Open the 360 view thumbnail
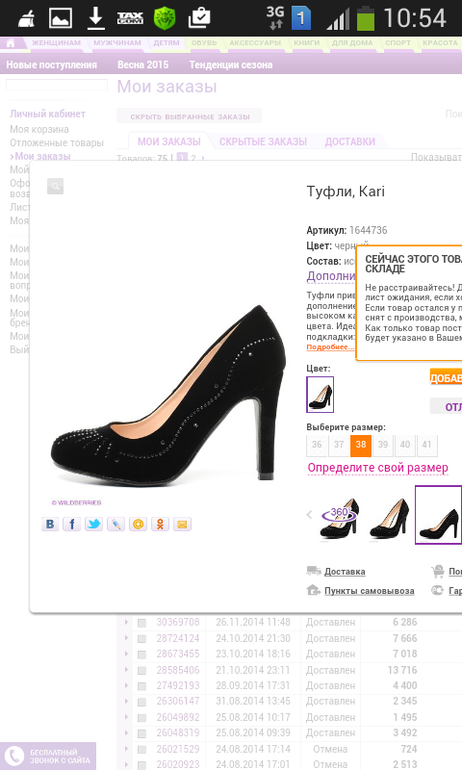Viewport: 462px width, 770px height. pos(340,518)
